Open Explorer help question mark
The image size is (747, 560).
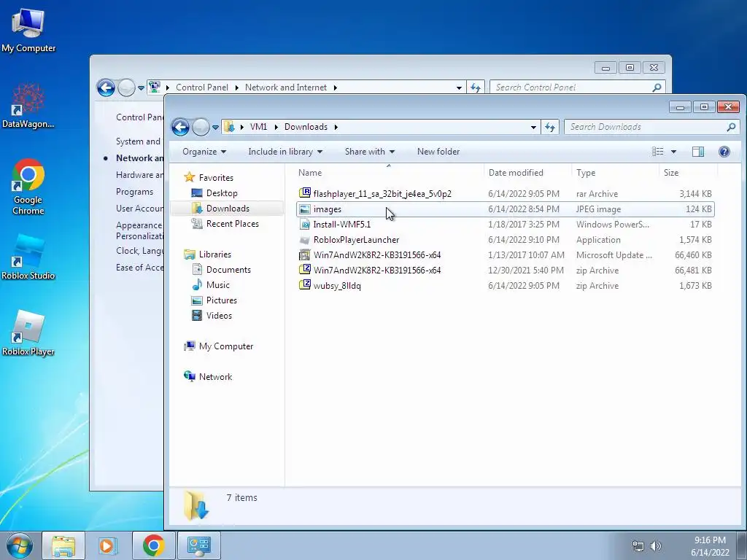[724, 152]
